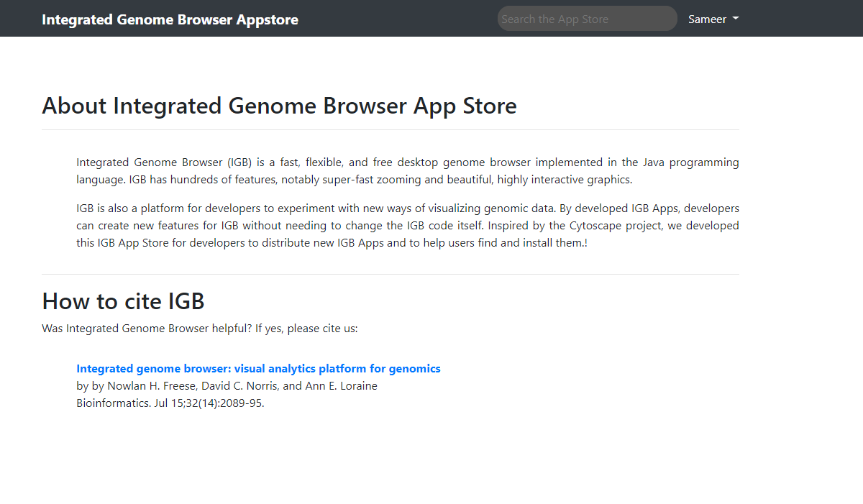Click the dark navbar's empty area before search
The height and width of the screenshot is (504, 863).
397,19
